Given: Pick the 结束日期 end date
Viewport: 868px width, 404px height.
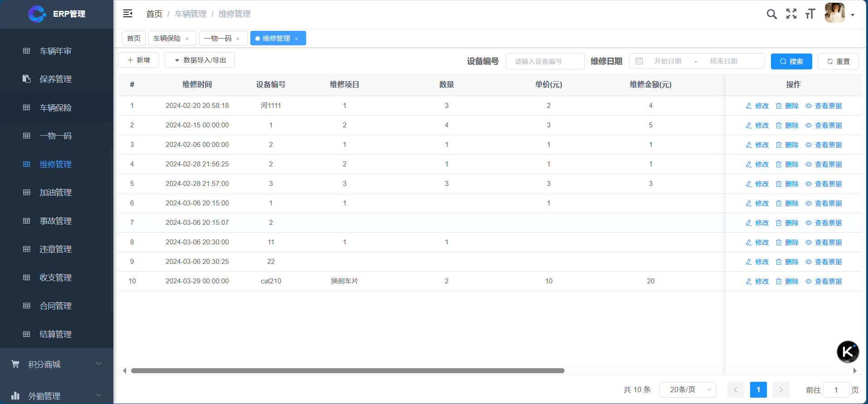Looking at the screenshot, I should click(x=724, y=61).
